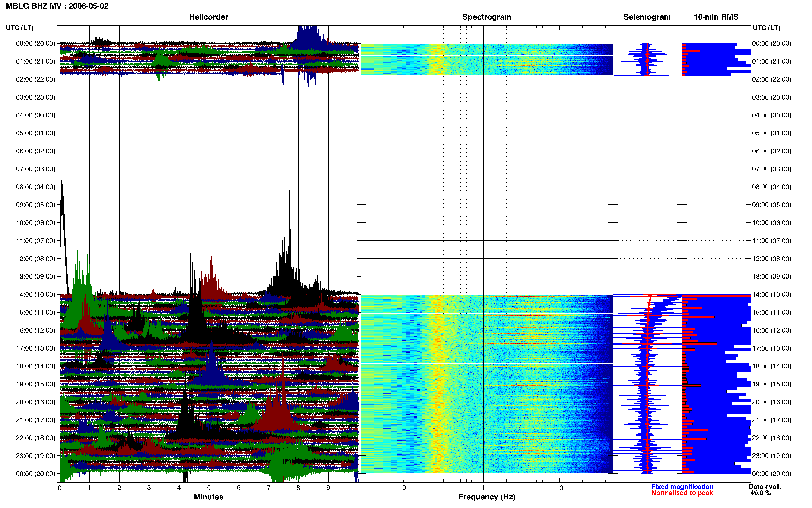Click left time label '20:00 (16:00)'
The width and height of the screenshot is (812, 508).
pyautogui.click(x=36, y=402)
